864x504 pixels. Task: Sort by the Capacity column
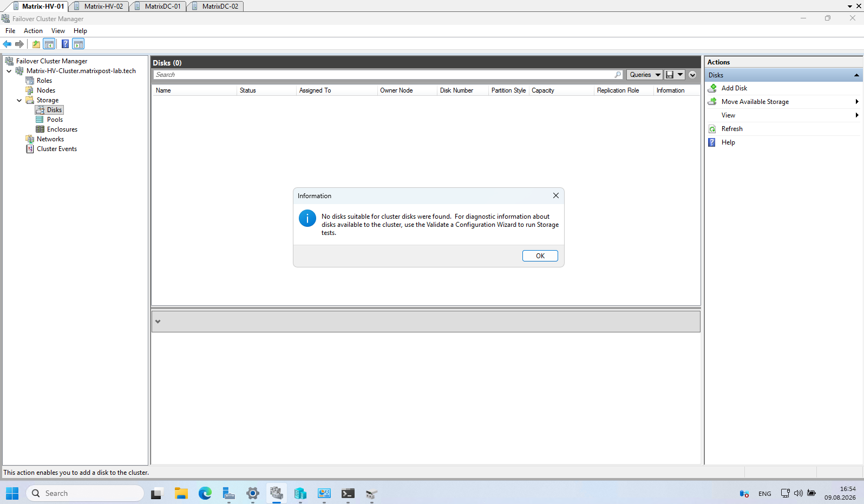tap(561, 90)
